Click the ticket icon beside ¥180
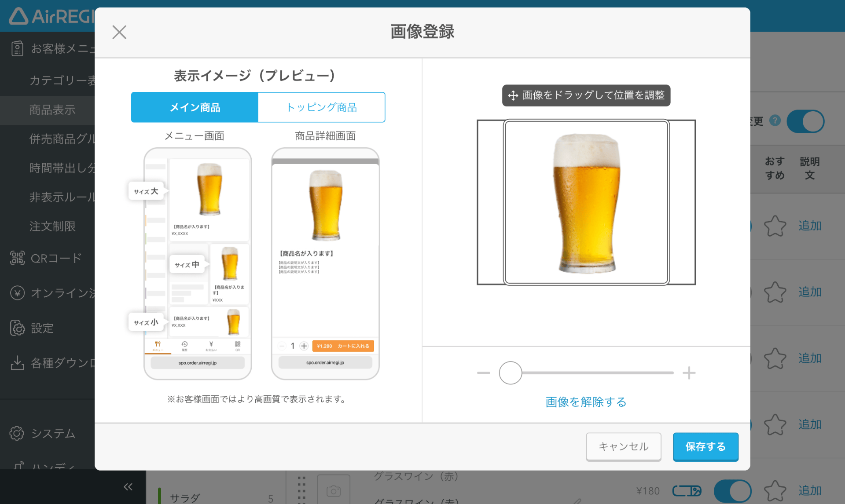The height and width of the screenshot is (504, 845). coord(687,491)
